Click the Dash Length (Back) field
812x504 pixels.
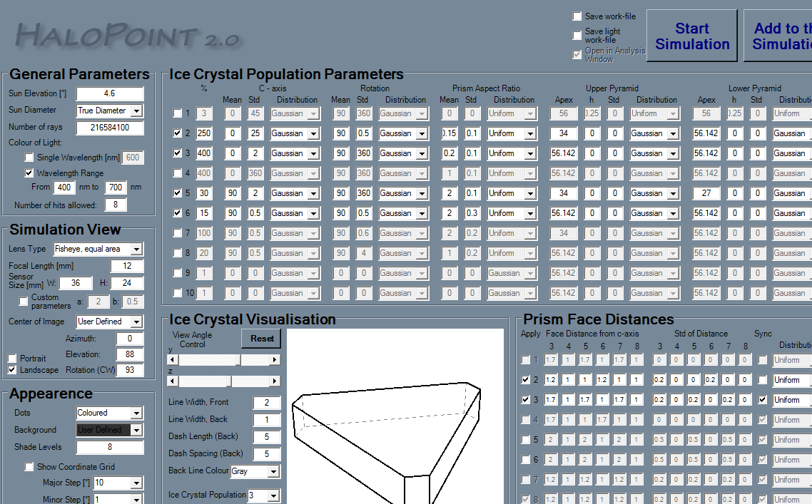pos(267,437)
